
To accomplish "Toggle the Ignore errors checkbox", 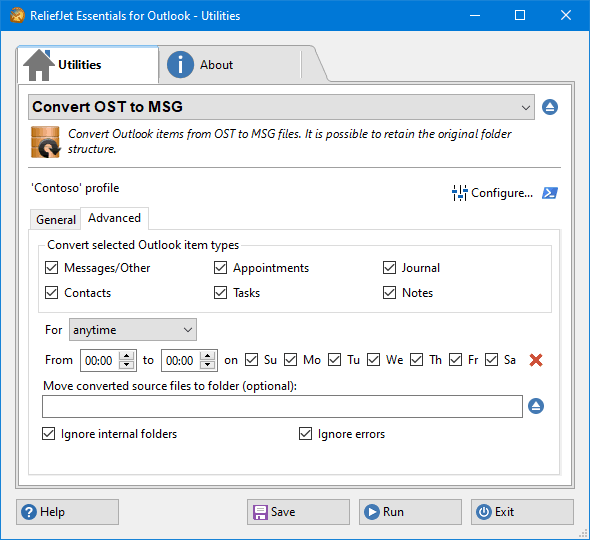I will coord(305,434).
